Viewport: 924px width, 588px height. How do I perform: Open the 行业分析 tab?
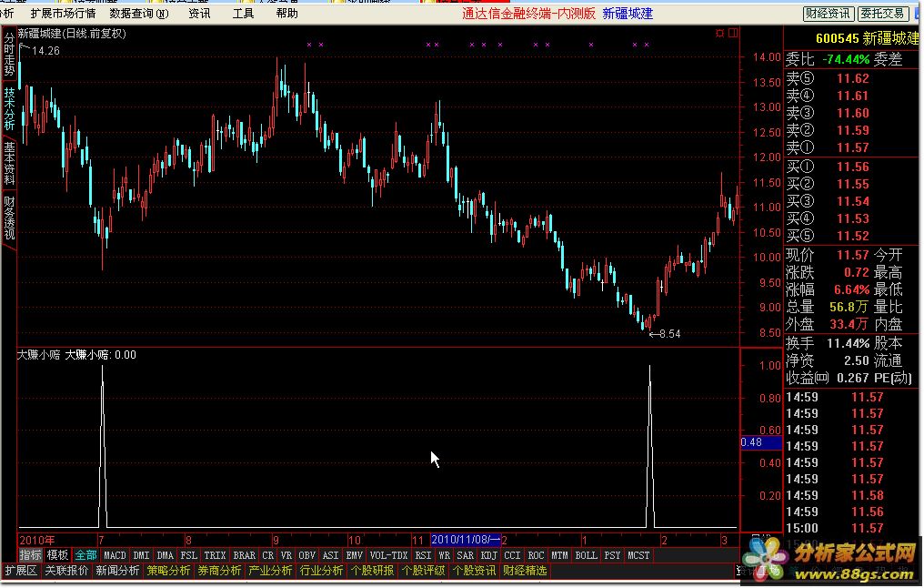(322, 571)
